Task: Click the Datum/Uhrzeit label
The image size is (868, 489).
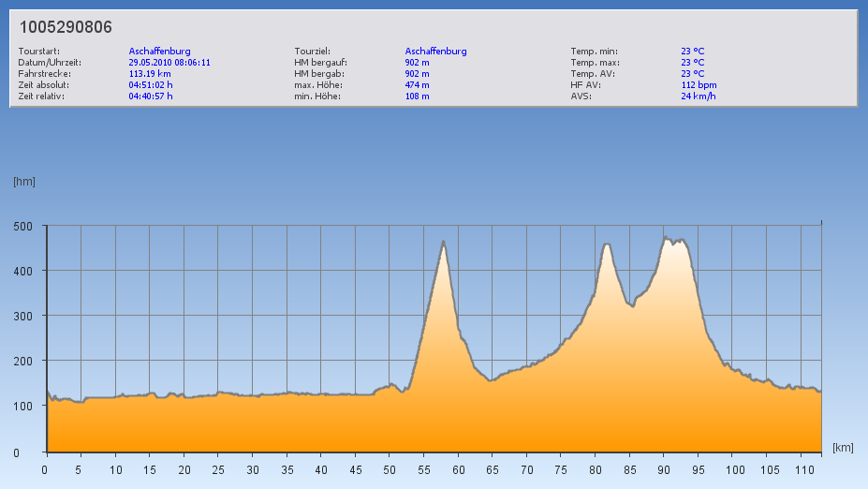Action: 50,63
